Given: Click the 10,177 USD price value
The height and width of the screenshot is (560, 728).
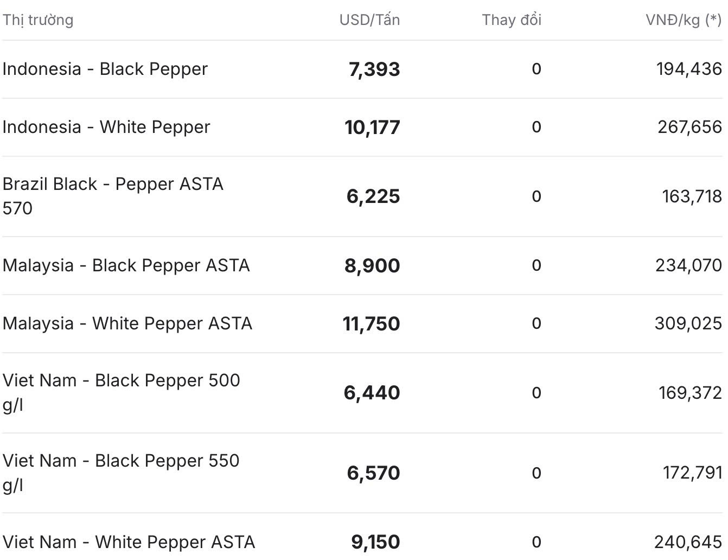Looking at the screenshot, I should click(372, 128).
